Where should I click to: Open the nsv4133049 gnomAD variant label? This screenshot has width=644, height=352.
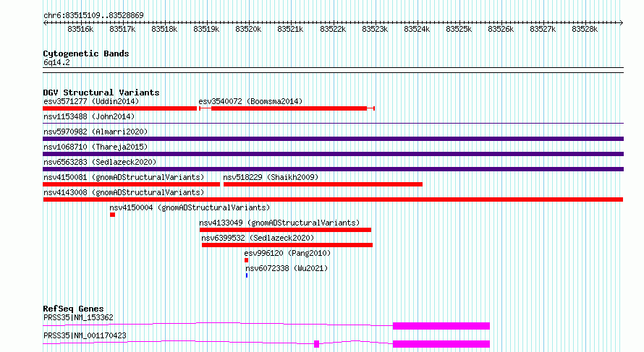coord(279,223)
